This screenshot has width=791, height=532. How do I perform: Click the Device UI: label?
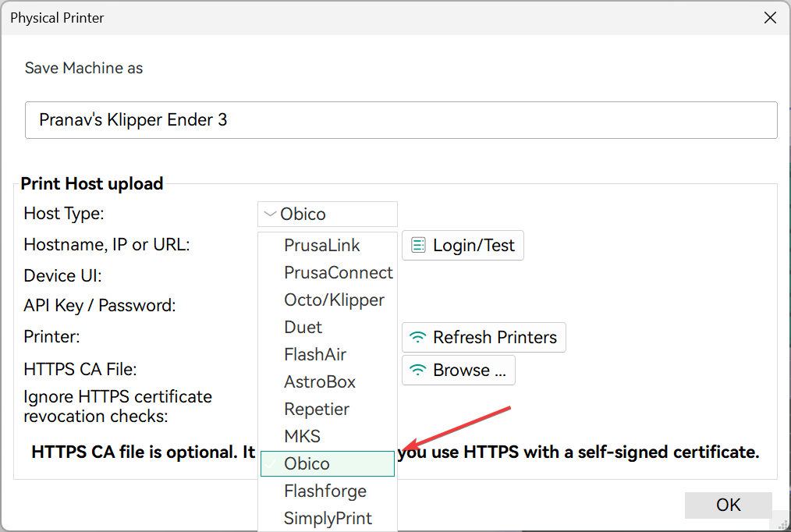click(62, 276)
